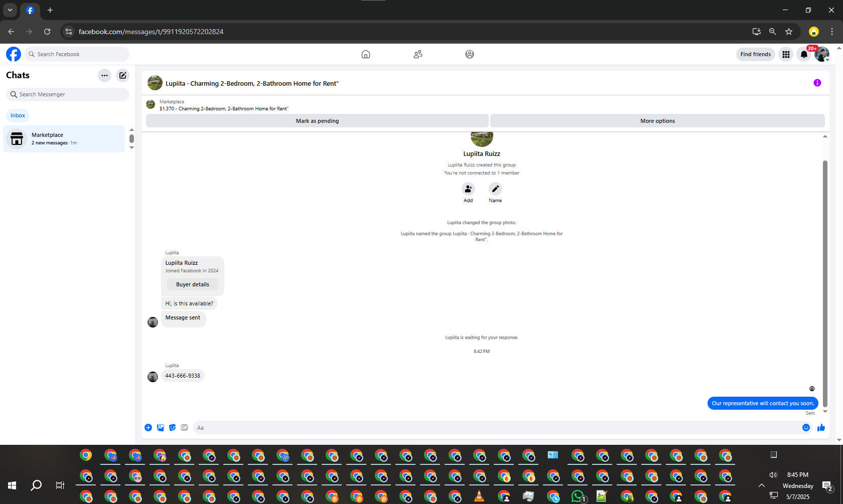This screenshot has width=843, height=504.
Task: Open a new browser tab
Action: point(50,10)
